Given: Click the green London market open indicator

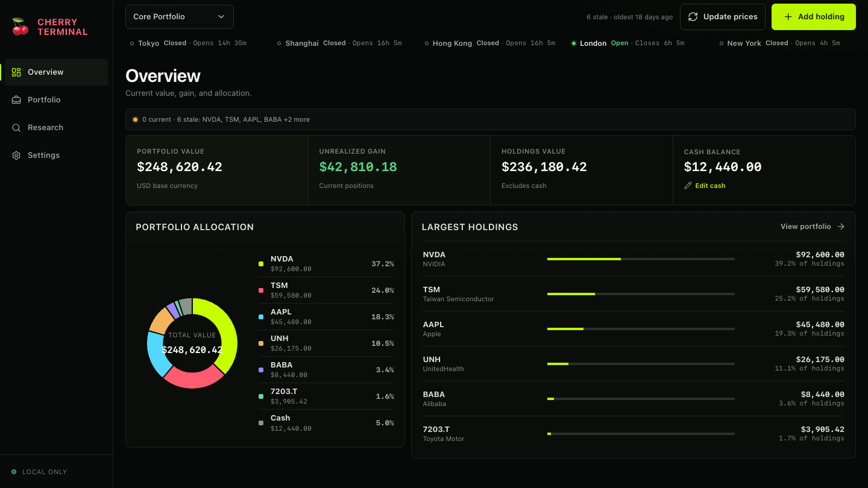Looking at the screenshot, I should click(x=574, y=43).
